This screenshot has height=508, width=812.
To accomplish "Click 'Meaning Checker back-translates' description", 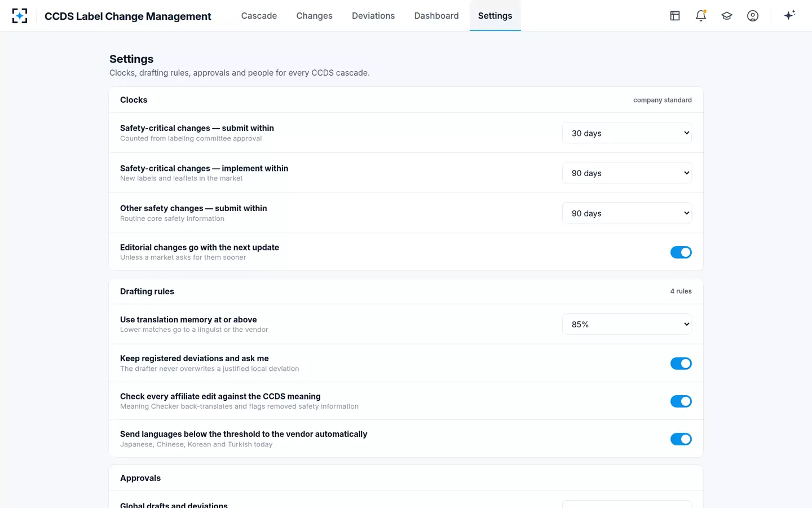I will [x=239, y=406].
